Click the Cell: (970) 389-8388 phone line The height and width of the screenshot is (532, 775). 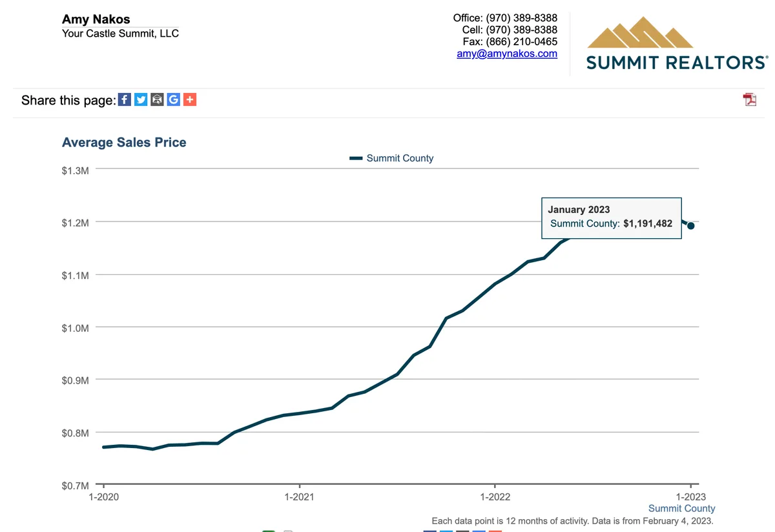point(510,30)
